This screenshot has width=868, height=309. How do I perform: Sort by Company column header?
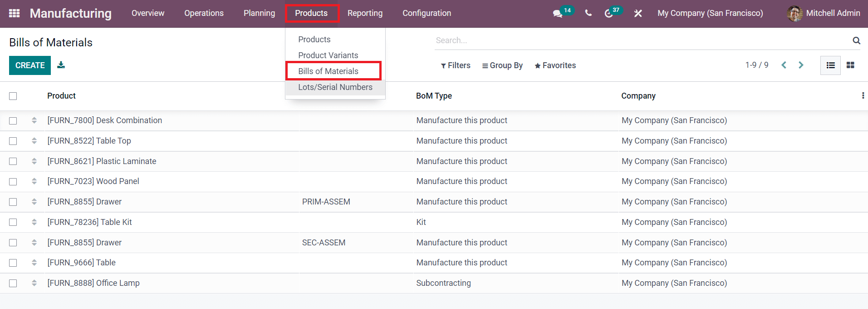click(638, 96)
